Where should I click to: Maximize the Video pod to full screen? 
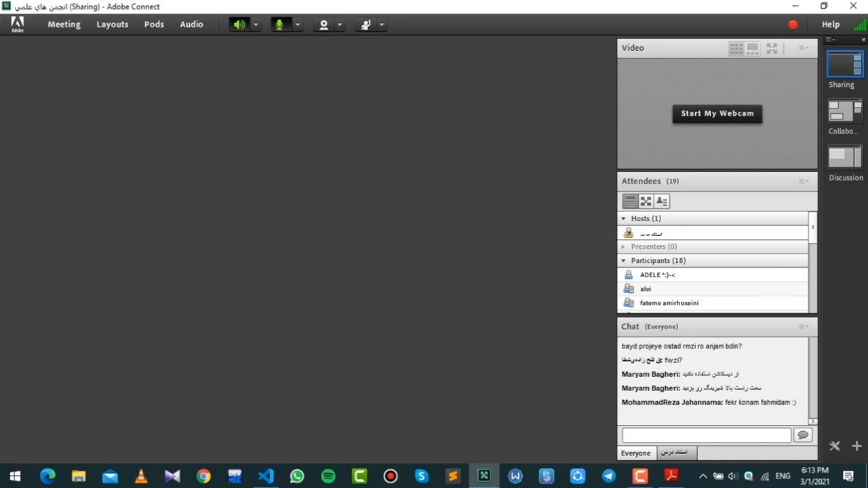point(772,48)
